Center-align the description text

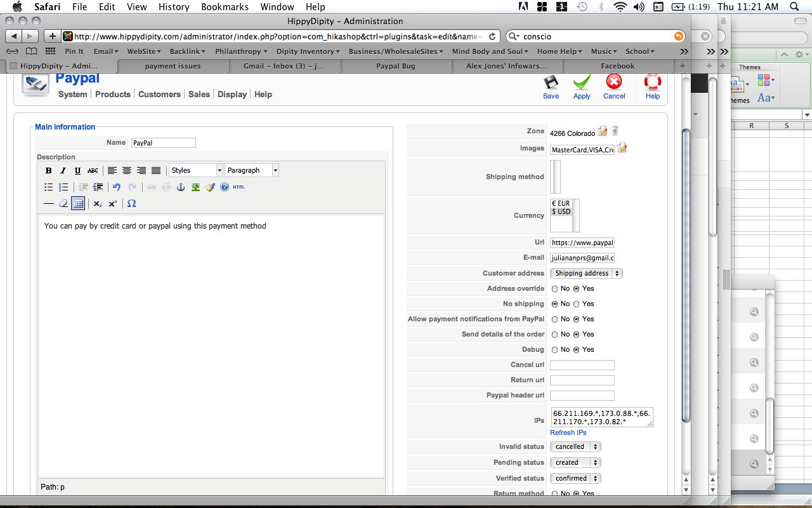127,170
